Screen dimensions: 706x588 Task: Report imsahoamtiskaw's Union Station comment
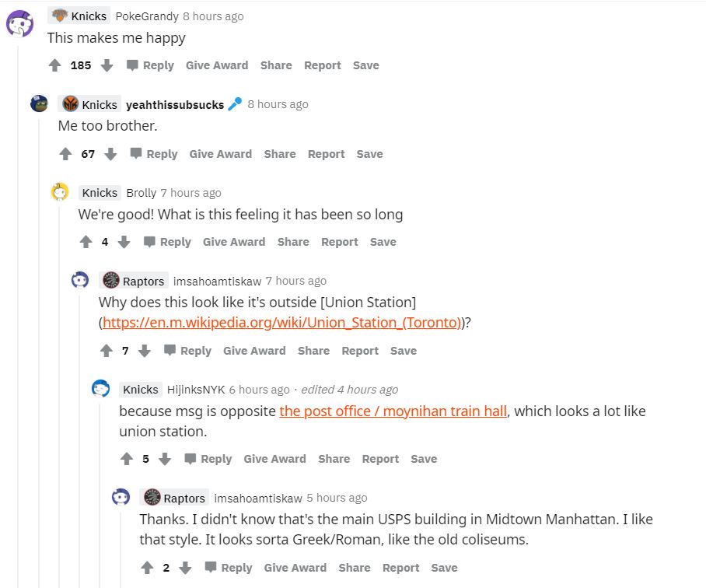point(360,351)
